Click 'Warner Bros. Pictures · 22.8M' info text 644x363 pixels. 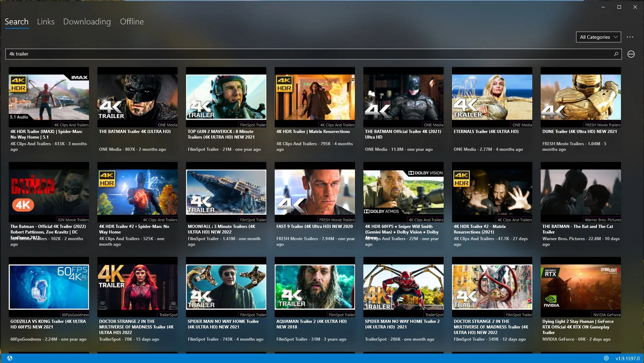[x=581, y=242]
